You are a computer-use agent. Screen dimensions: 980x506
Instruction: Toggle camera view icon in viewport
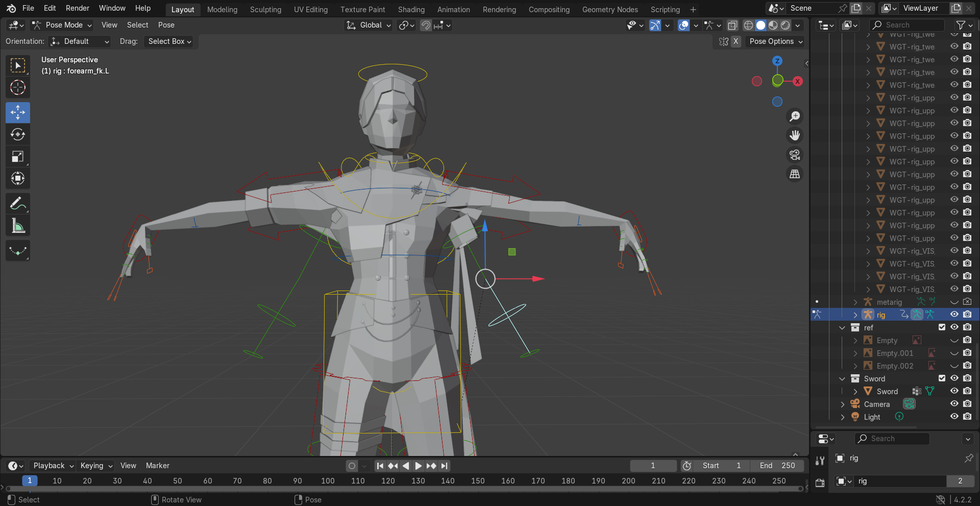[795, 155]
